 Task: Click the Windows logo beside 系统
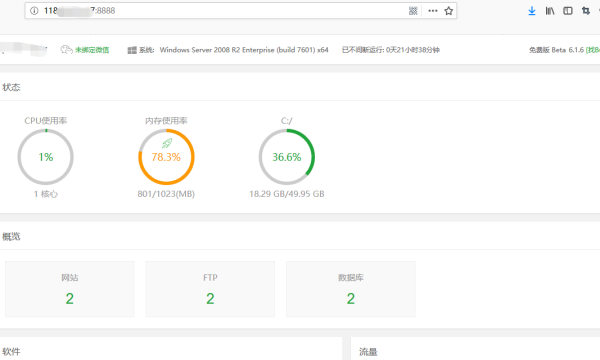pyautogui.click(x=132, y=50)
